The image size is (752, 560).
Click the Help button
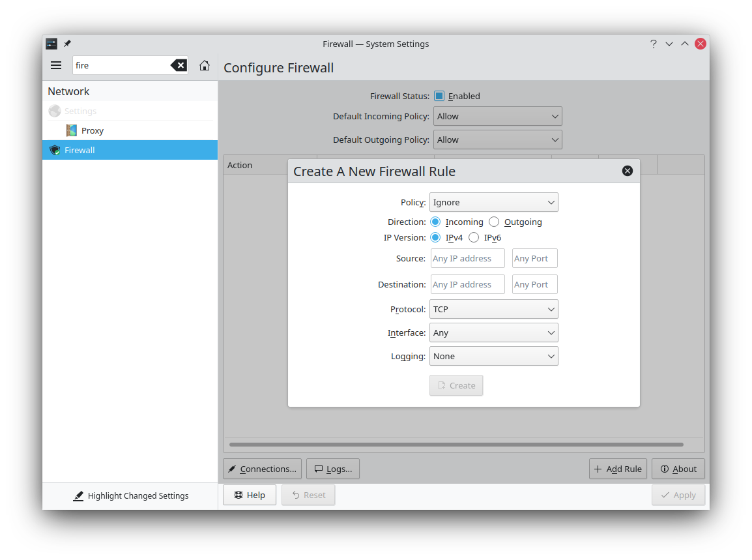pyautogui.click(x=250, y=495)
